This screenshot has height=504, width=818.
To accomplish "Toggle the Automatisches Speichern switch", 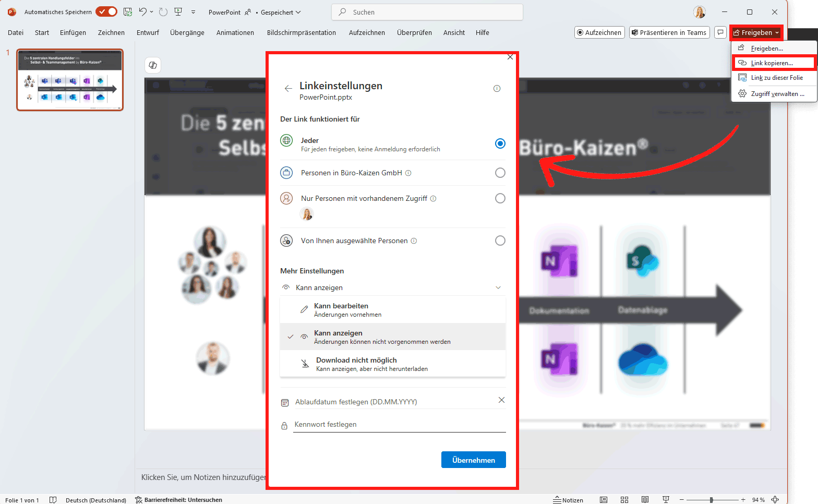I will pos(106,11).
